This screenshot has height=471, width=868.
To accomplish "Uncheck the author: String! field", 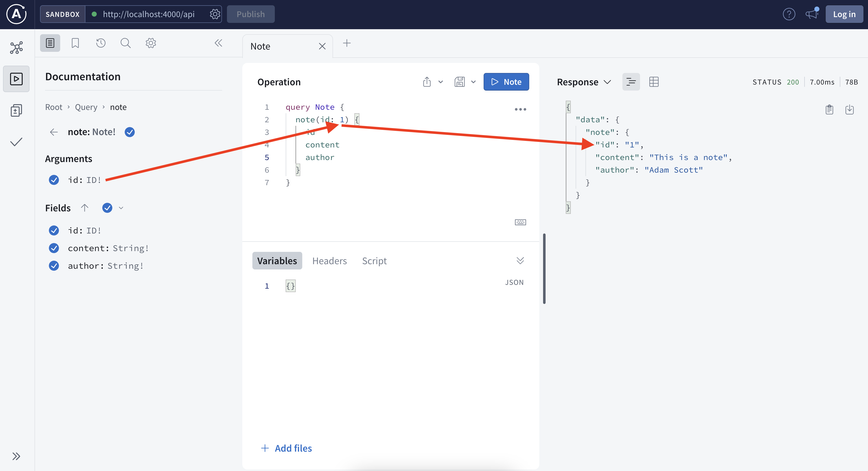I will [x=54, y=266].
